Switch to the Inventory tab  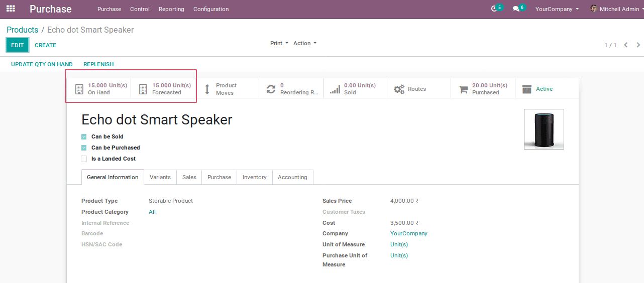point(255,177)
